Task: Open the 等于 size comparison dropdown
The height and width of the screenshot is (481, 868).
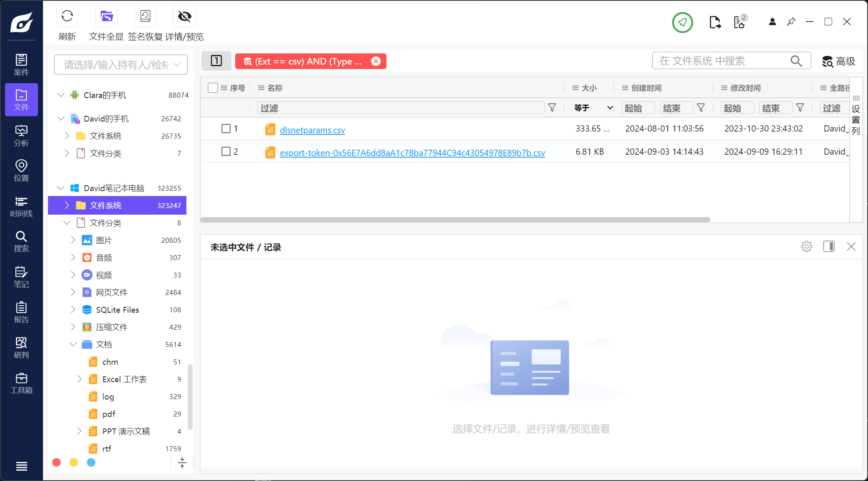Action: [593, 108]
